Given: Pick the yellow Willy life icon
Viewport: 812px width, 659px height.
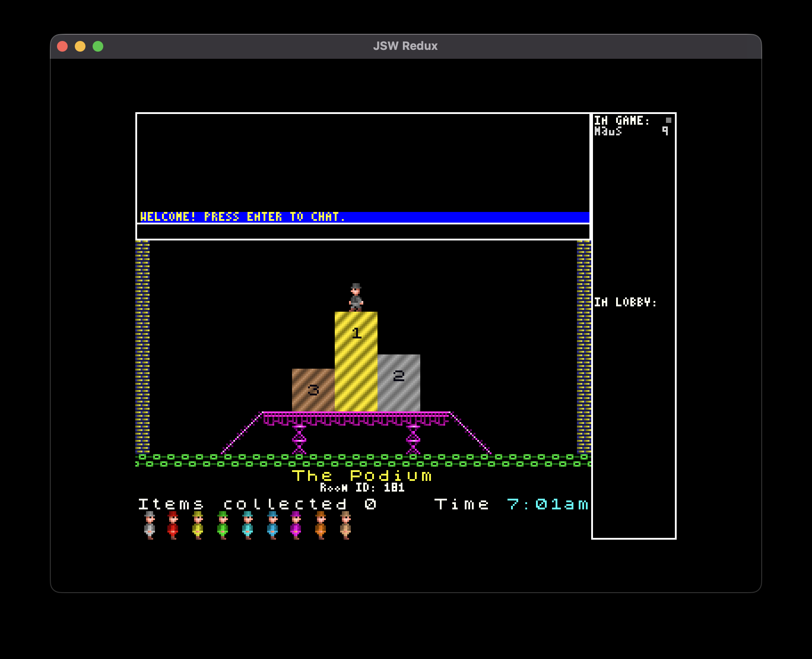Looking at the screenshot, I should coord(198,525).
